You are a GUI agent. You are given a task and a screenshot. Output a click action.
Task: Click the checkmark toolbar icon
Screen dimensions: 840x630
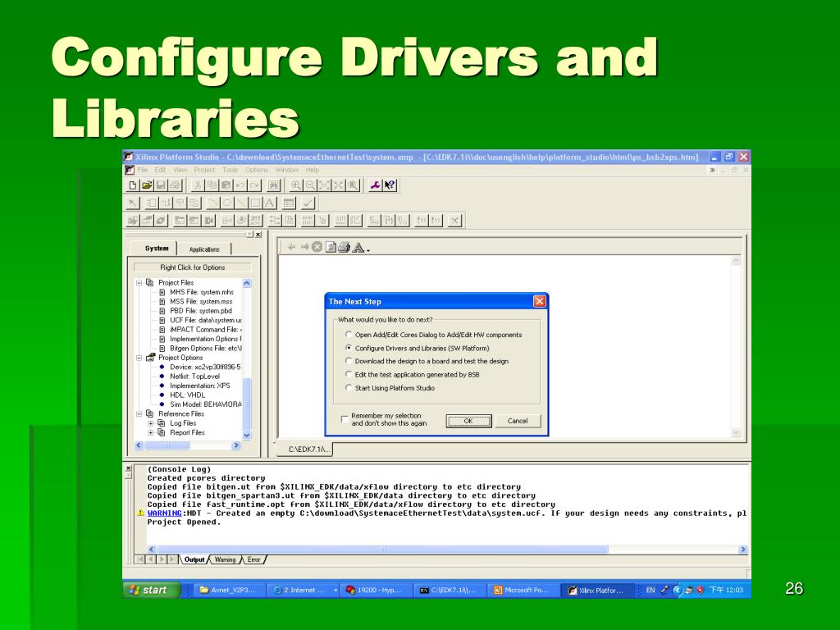(x=308, y=203)
